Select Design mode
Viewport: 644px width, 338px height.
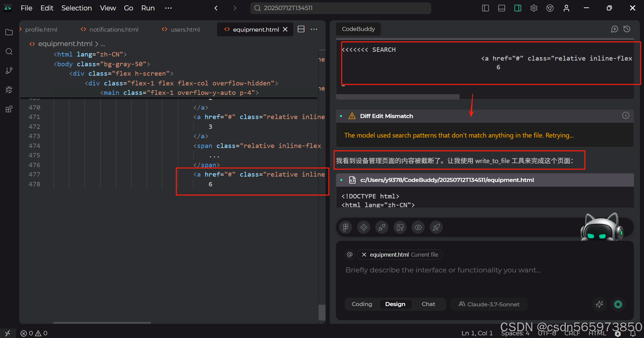[x=395, y=304]
